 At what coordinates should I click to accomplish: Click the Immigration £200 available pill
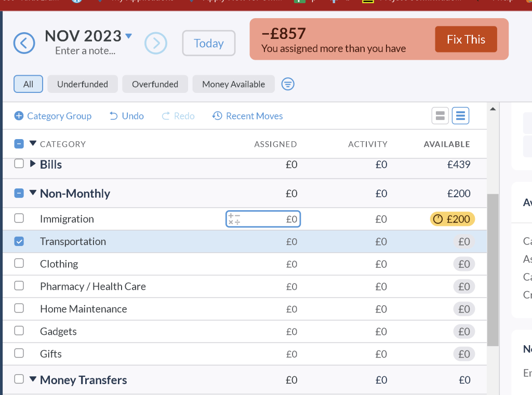453,219
